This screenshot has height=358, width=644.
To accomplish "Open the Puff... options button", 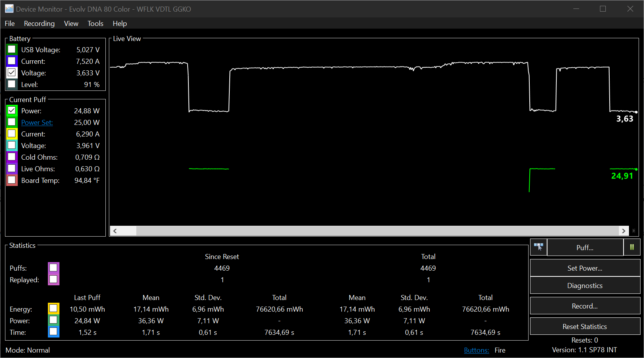I will point(585,247).
